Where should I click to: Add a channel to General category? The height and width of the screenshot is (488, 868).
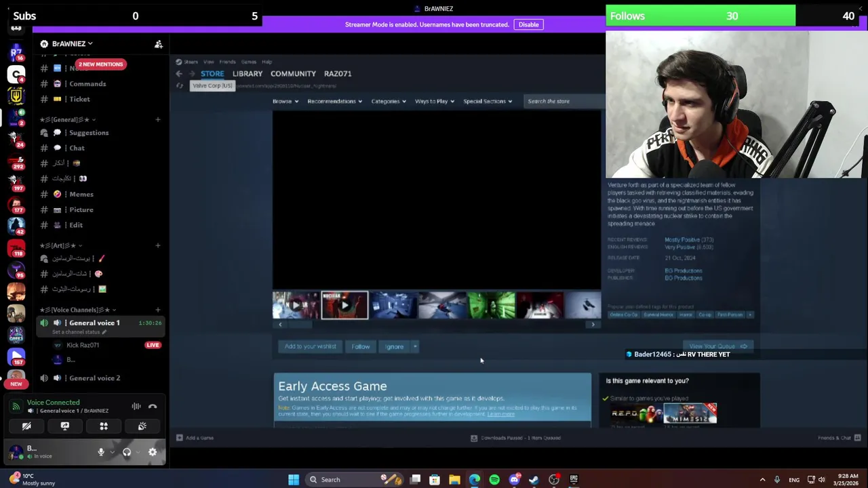[158, 120]
